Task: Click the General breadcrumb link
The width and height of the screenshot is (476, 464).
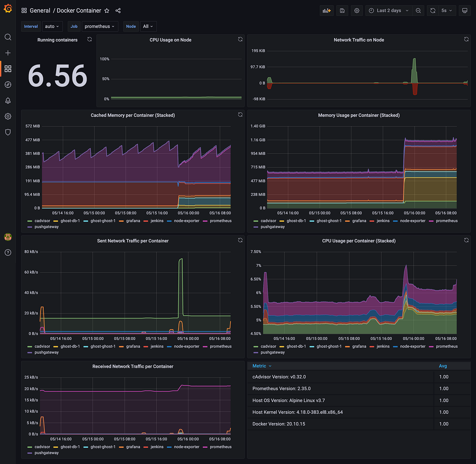Action: coord(40,10)
